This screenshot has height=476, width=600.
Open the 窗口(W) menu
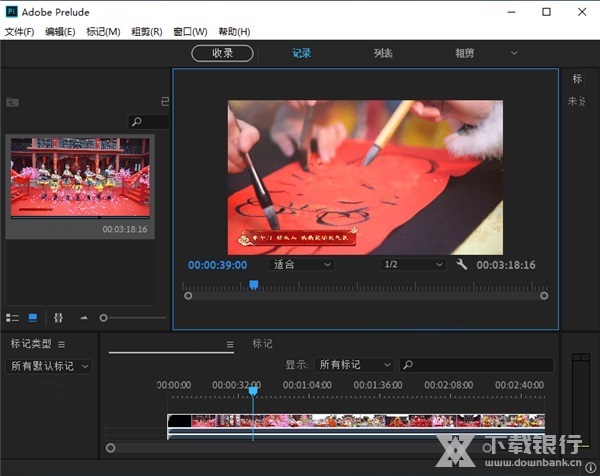coord(190,32)
